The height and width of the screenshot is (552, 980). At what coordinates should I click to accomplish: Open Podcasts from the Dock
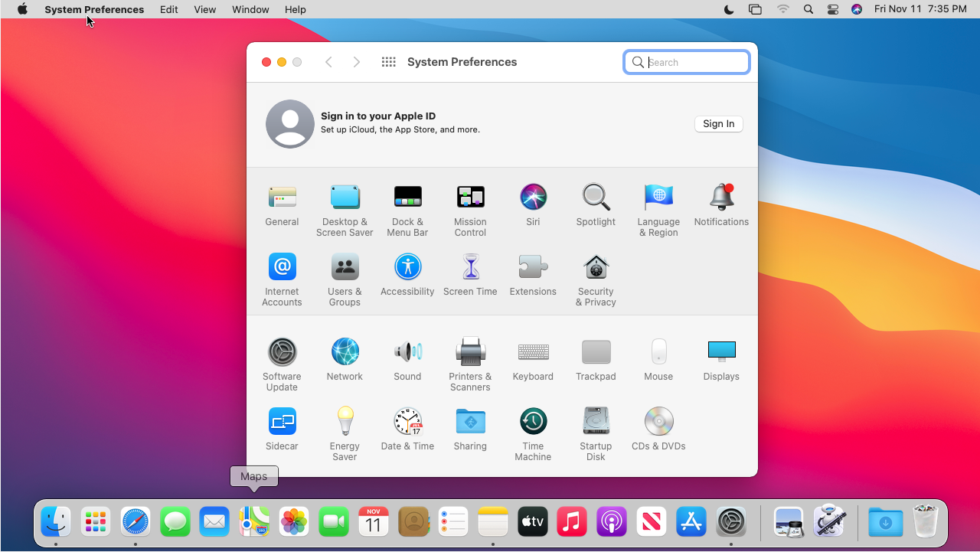click(612, 521)
